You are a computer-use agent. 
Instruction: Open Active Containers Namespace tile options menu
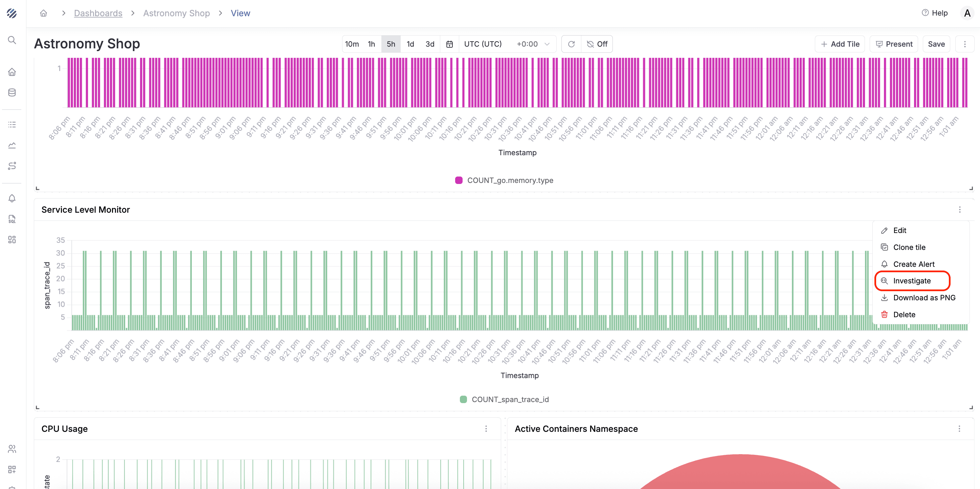tap(959, 428)
